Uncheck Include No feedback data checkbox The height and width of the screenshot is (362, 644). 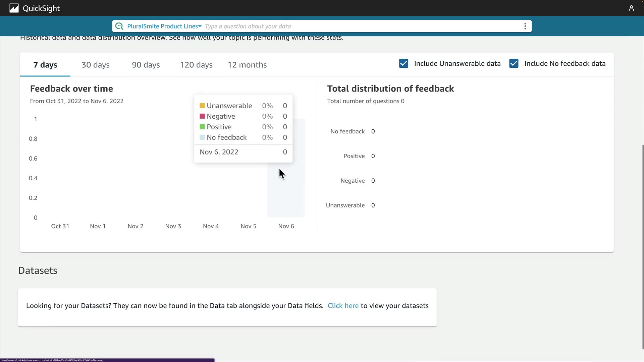(514, 63)
